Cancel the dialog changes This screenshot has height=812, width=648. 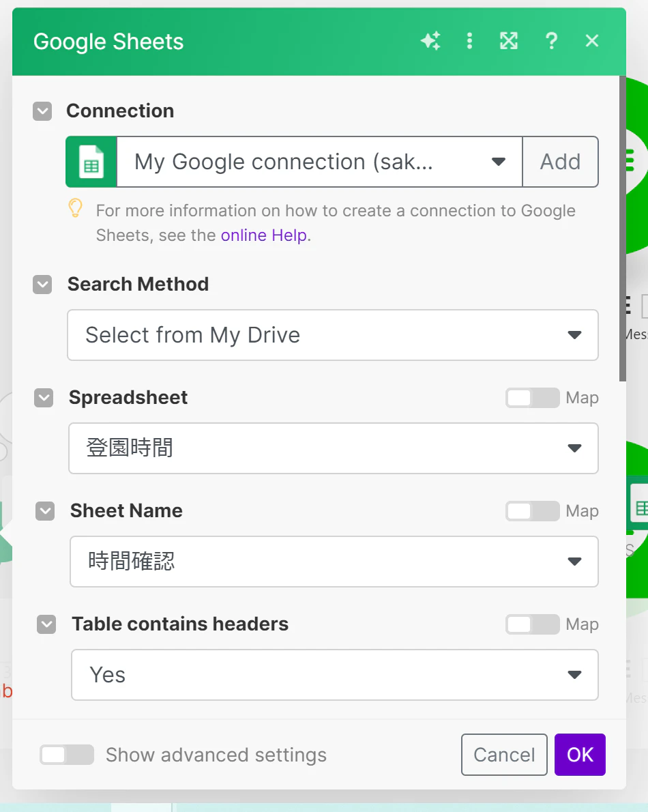click(504, 755)
